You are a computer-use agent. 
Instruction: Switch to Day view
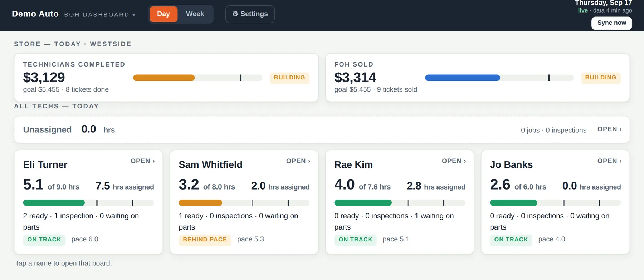point(164,14)
